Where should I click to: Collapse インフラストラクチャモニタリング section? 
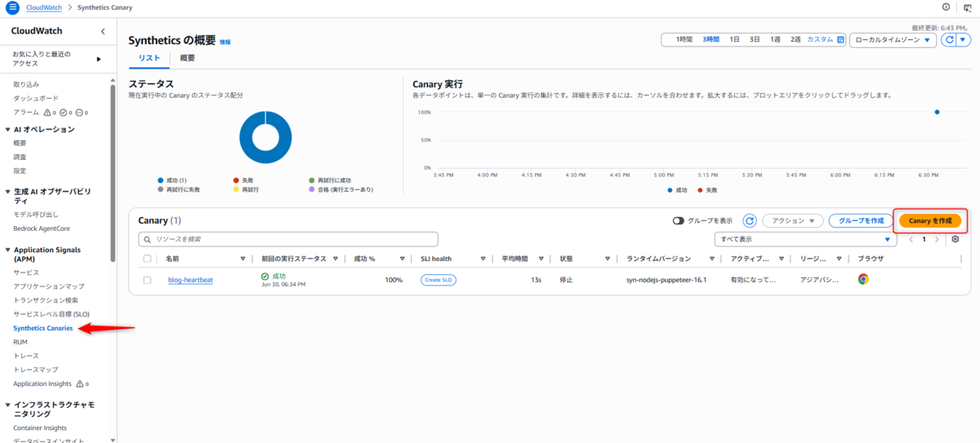tap(7, 405)
